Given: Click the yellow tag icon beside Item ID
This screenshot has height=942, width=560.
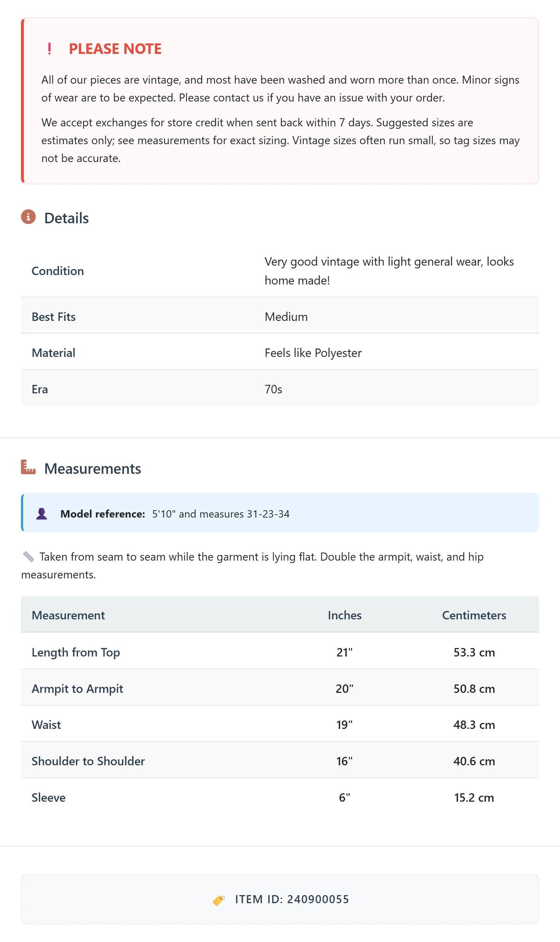Looking at the screenshot, I should pyautogui.click(x=219, y=900).
